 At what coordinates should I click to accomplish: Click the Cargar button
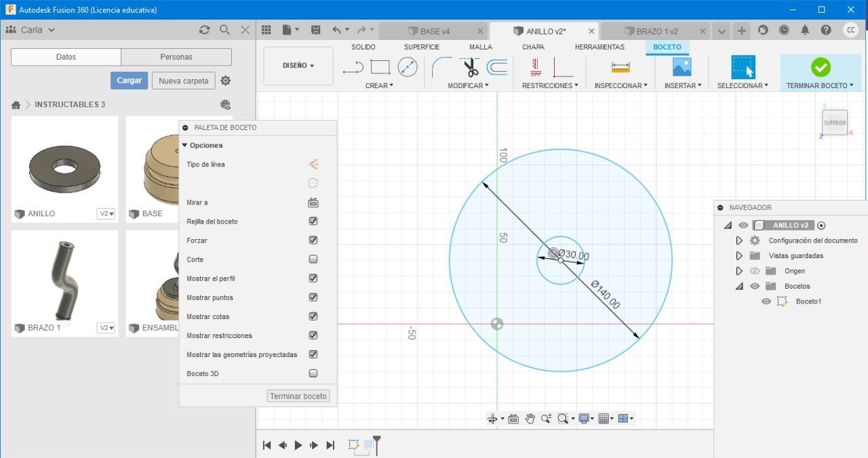(129, 81)
